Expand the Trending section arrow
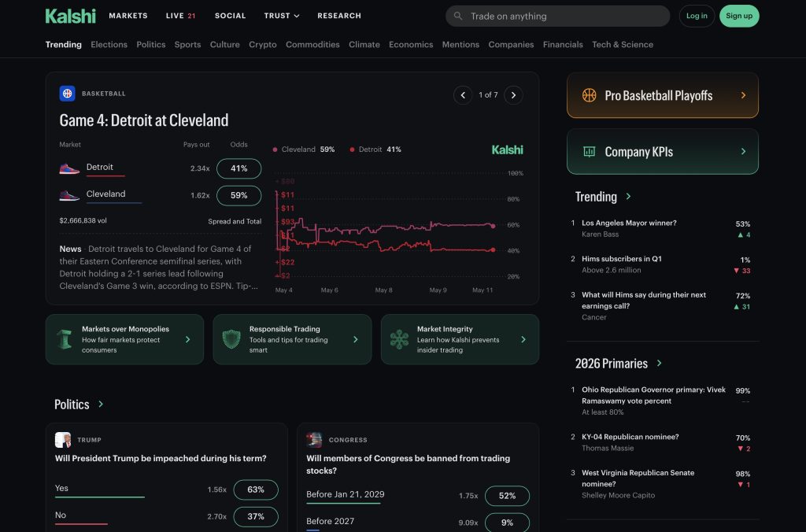The image size is (806, 532). 628,196
